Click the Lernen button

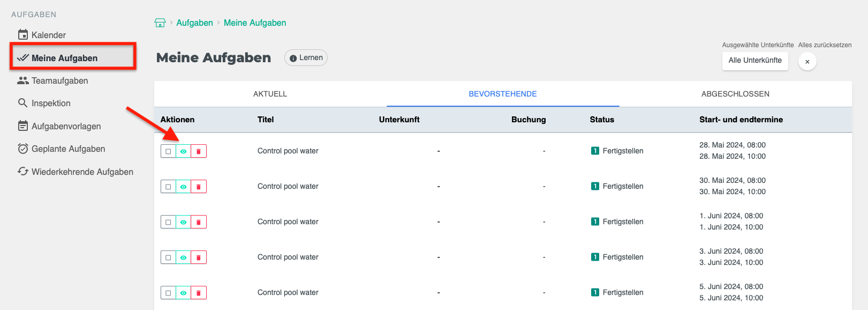tap(306, 58)
